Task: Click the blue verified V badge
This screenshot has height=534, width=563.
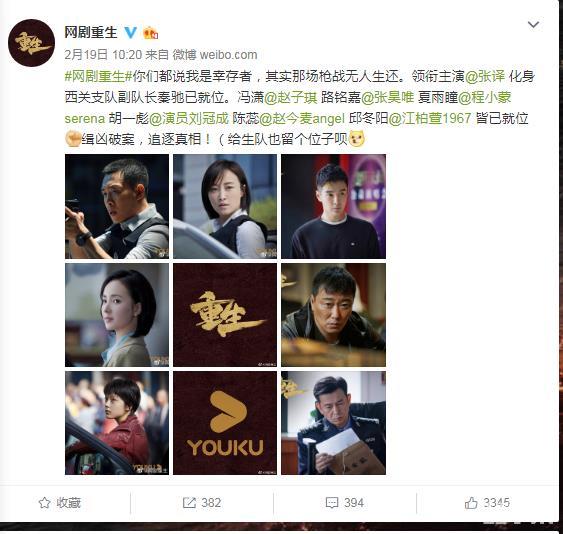Action: click(130, 33)
